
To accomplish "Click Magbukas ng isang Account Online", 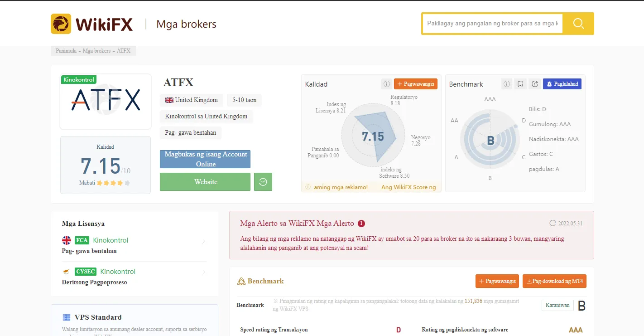I will pyautogui.click(x=205, y=159).
